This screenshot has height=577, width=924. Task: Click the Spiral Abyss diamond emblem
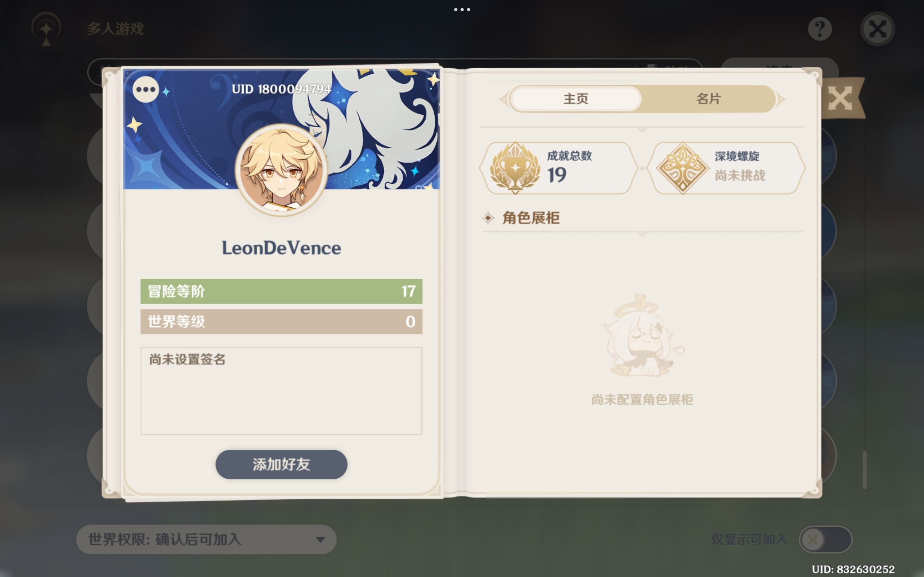click(683, 168)
